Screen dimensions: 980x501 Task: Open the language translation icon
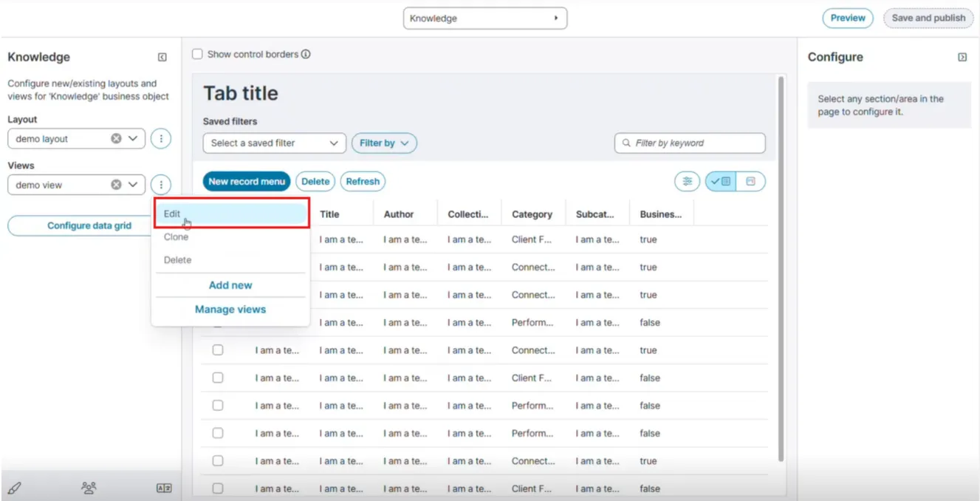point(164,488)
